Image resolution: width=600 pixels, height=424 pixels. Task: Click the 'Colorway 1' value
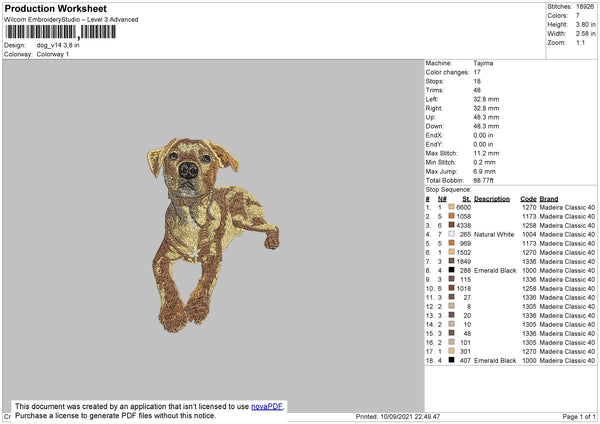[53, 54]
